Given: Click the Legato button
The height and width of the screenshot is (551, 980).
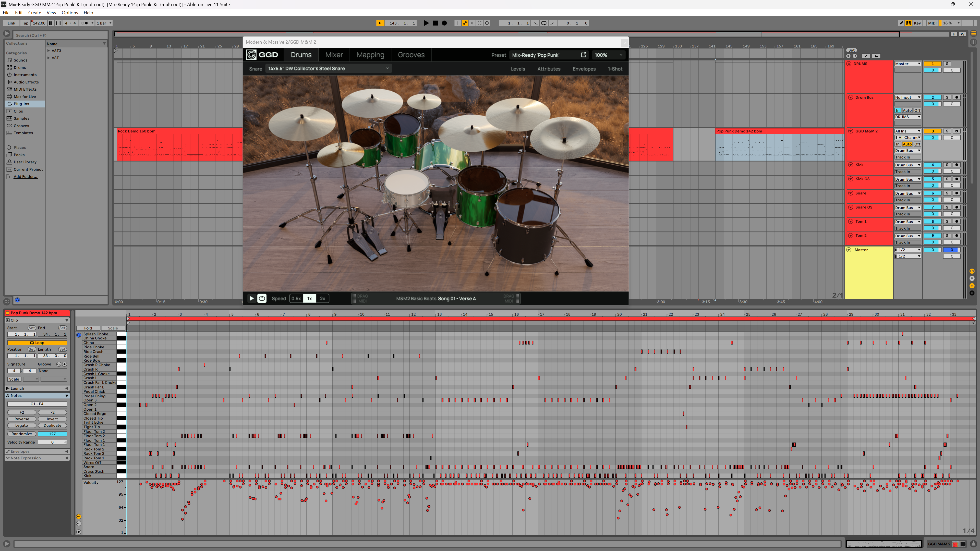Looking at the screenshot, I should click(x=22, y=425).
